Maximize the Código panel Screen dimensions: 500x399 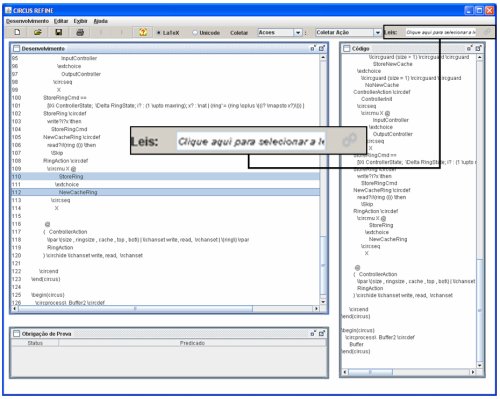coord(479,48)
